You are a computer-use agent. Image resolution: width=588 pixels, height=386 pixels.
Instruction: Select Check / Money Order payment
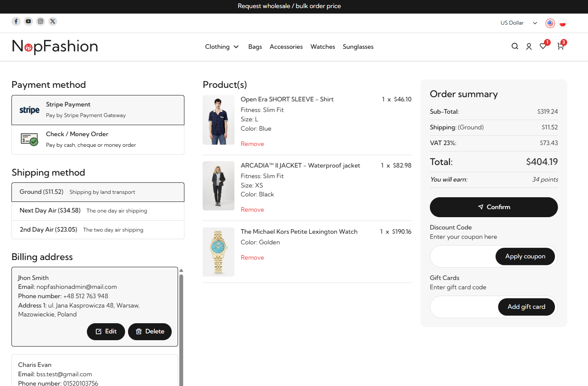pos(98,140)
